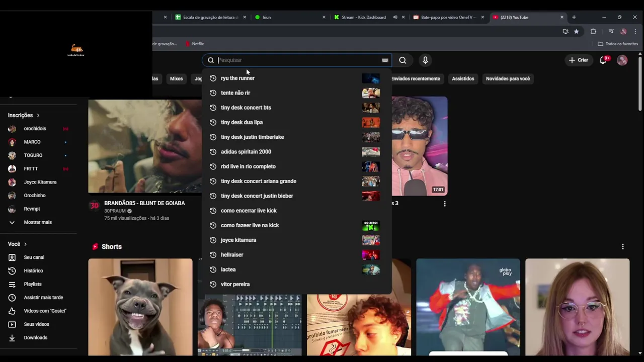Viewport: 644px width, 362px height.
Task: Select the Assistidos filter chip
Action: [463, 78]
